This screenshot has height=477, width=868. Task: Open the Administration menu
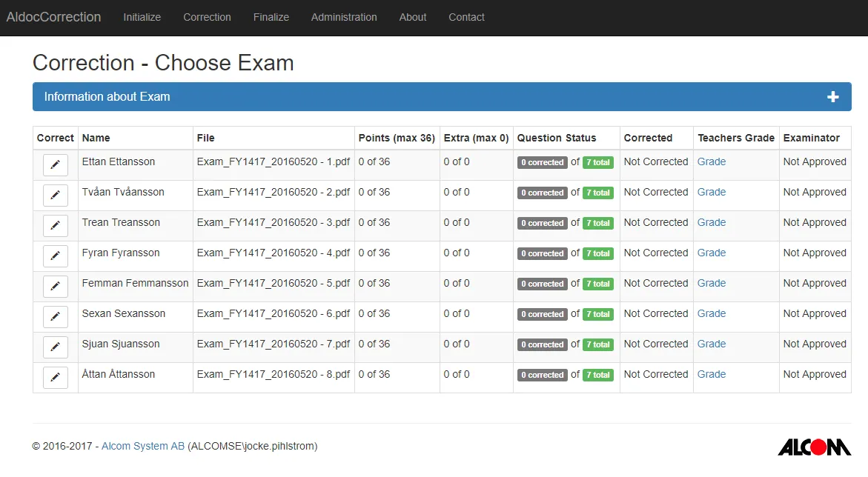coord(344,17)
